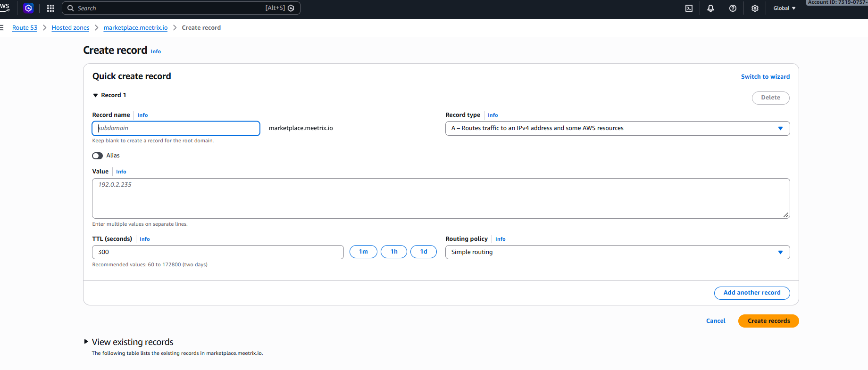Click the Value text area
Screen dimensions: 868x370
pos(441,198)
